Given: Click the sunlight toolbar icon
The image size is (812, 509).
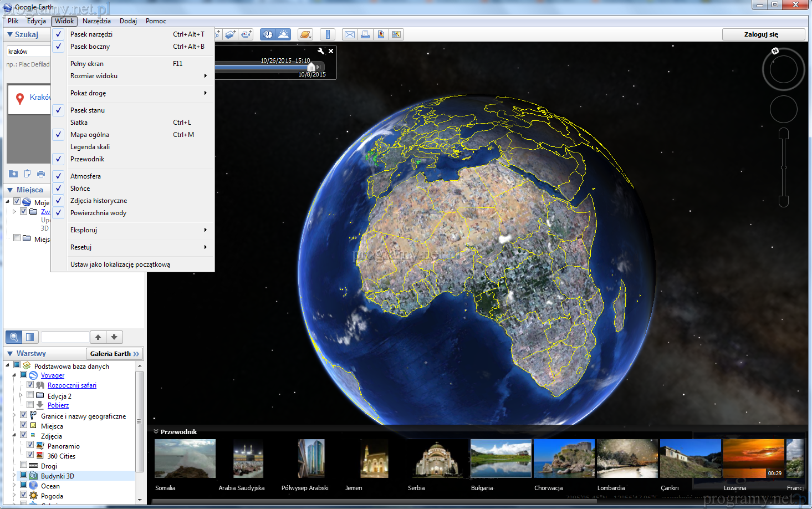Looking at the screenshot, I should click(x=283, y=34).
